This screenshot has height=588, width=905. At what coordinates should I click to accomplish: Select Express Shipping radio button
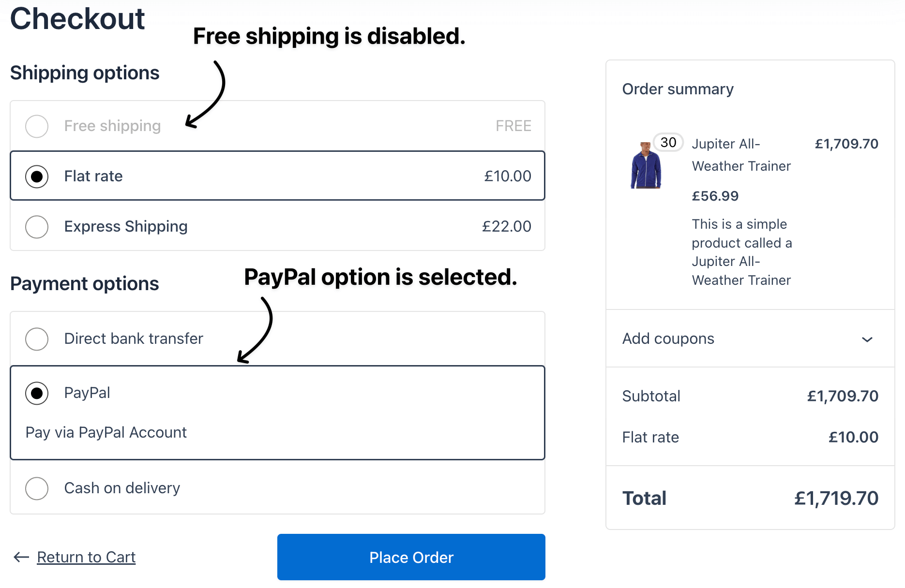[37, 227]
